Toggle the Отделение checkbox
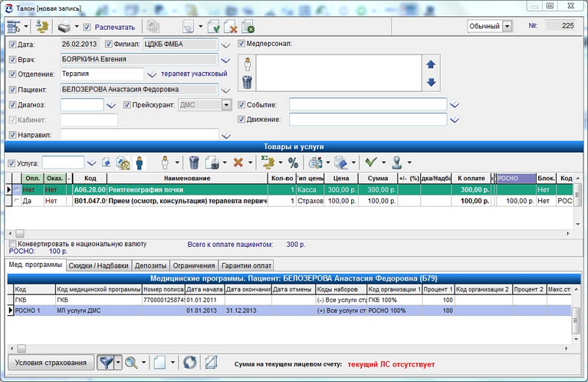 click(13, 74)
